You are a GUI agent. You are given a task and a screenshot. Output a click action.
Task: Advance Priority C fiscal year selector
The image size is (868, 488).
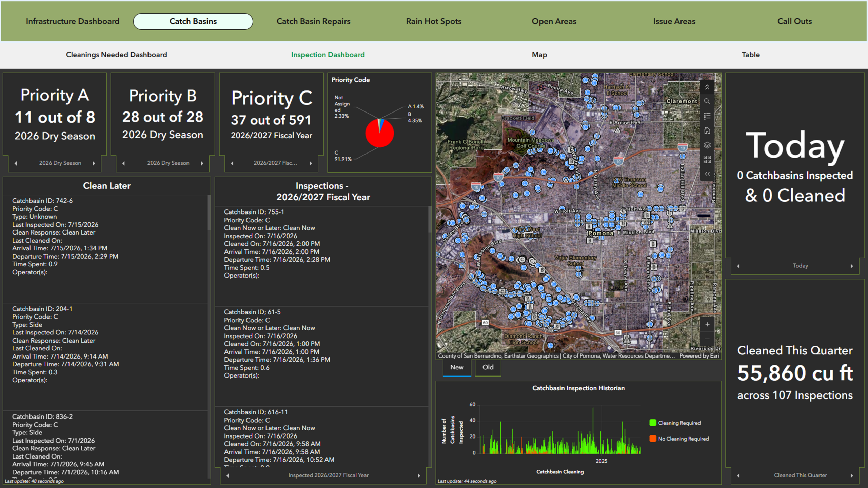pyautogui.click(x=311, y=163)
